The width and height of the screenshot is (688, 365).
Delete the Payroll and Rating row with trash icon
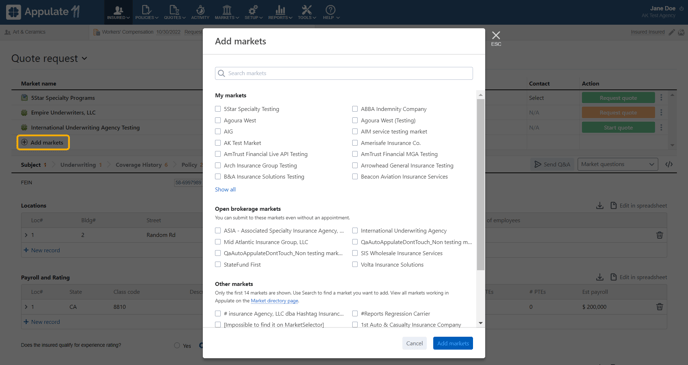coord(659,307)
